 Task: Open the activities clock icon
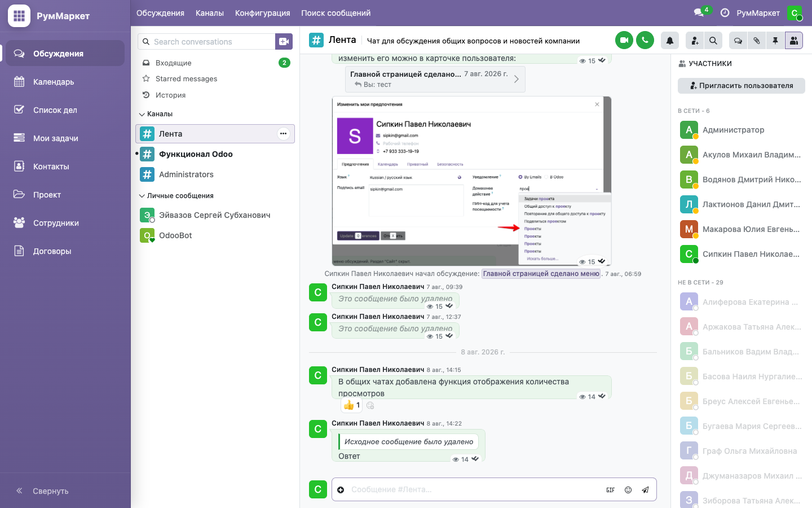click(725, 13)
